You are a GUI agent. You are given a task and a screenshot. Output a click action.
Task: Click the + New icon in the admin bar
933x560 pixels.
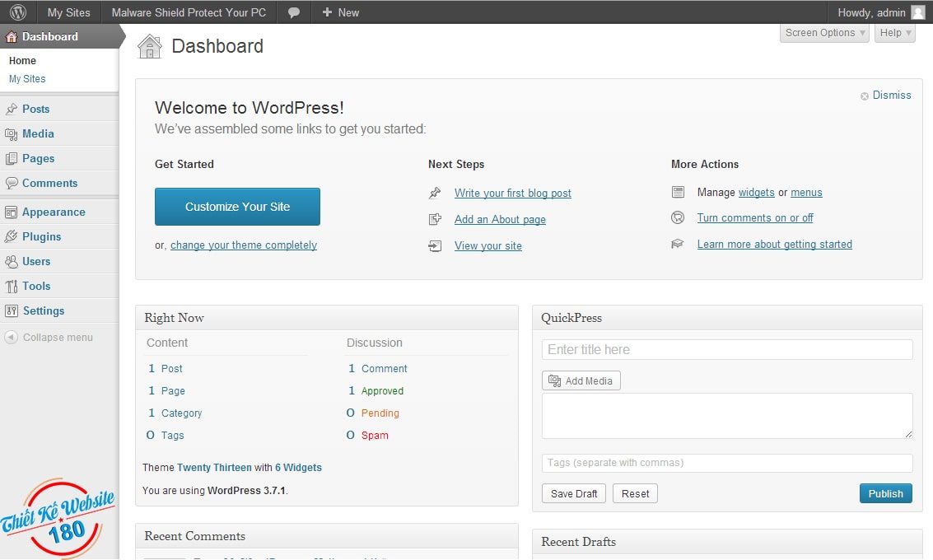coord(325,12)
